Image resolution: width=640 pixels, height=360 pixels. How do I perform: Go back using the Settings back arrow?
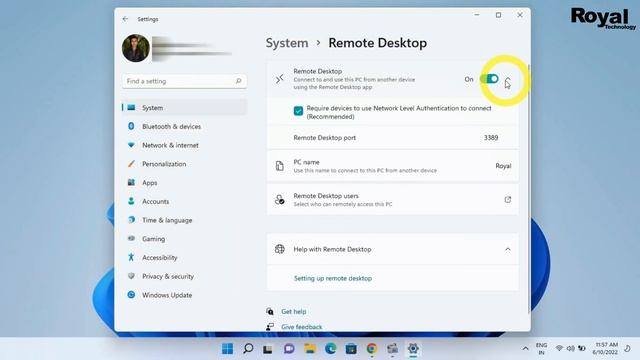(x=125, y=19)
